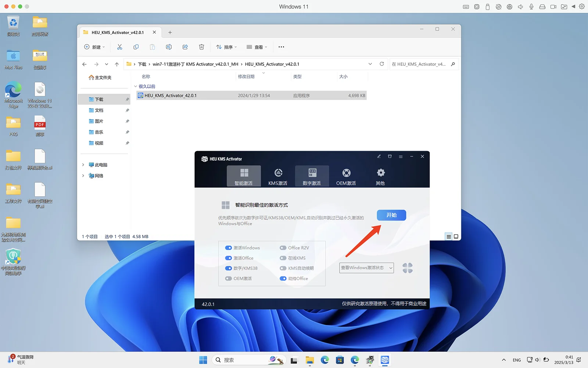Enable the 在线KMS switch
This screenshot has width=588, height=368.
pos(283,258)
